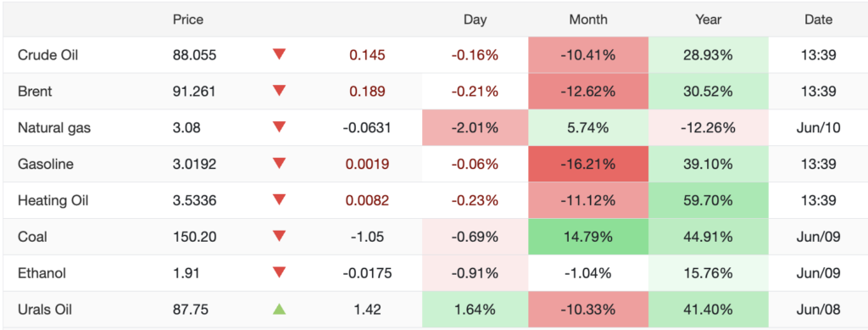Open the Ethanol commodity link

[x=42, y=273]
